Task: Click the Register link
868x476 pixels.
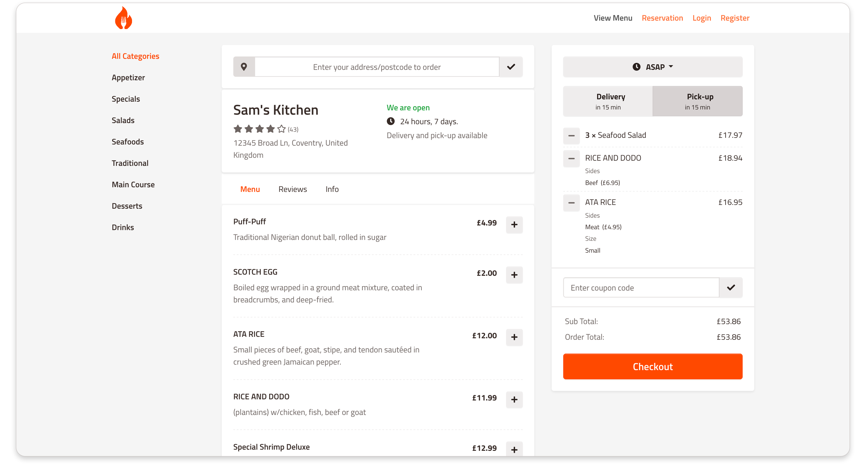Action: click(734, 18)
